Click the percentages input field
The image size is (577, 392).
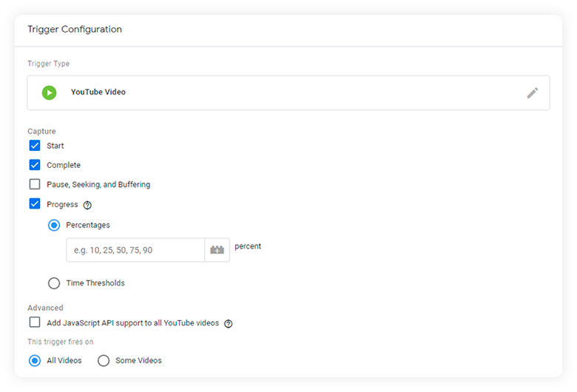[x=135, y=250]
